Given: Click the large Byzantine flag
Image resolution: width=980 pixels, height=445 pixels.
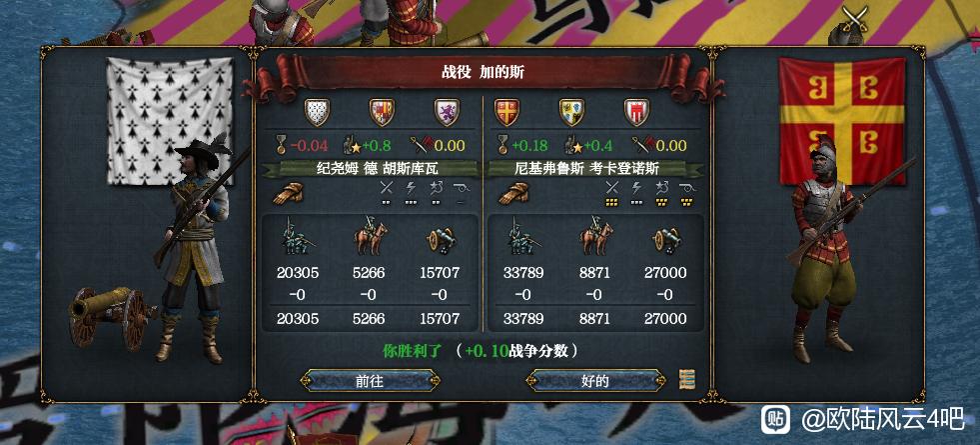Looking at the screenshot, I should (842, 121).
